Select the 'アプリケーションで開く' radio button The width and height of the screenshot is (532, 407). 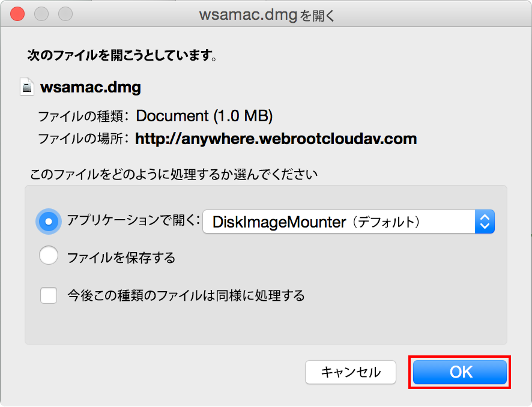pyautogui.click(x=49, y=222)
